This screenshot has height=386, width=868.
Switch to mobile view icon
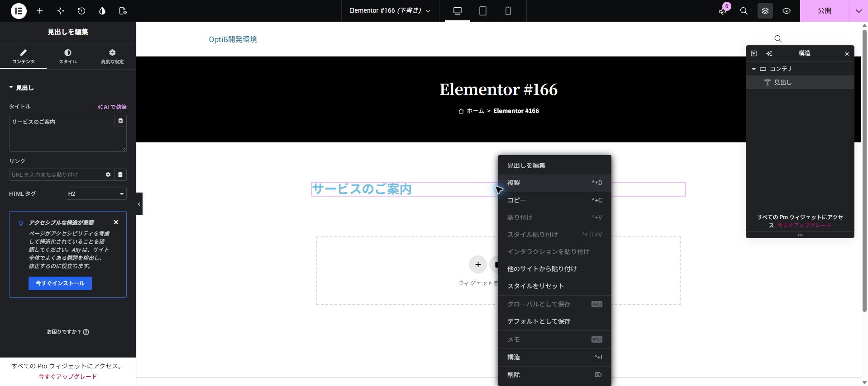click(x=508, y=11)
